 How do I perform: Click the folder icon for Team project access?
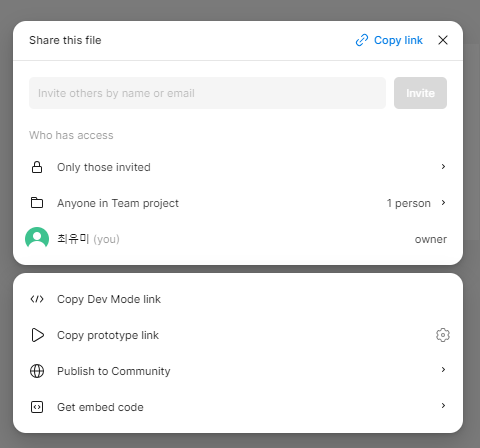tap(37, 203)
